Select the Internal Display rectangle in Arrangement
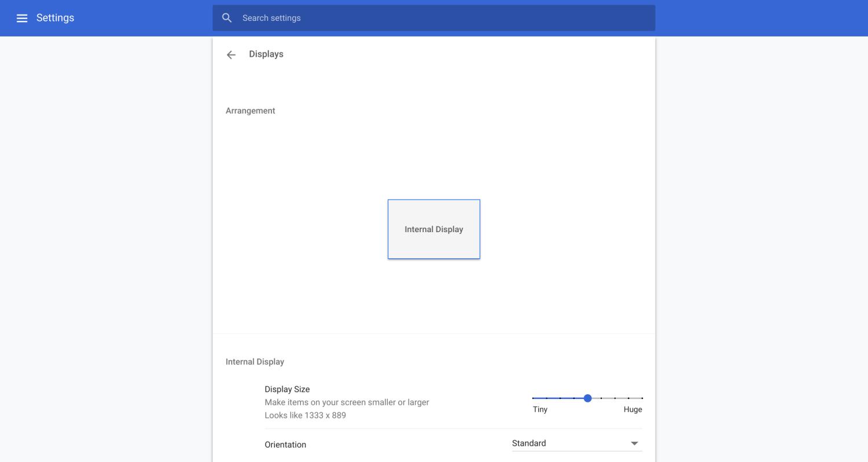Screen dimensions: 868x462 tap(433, 229)
